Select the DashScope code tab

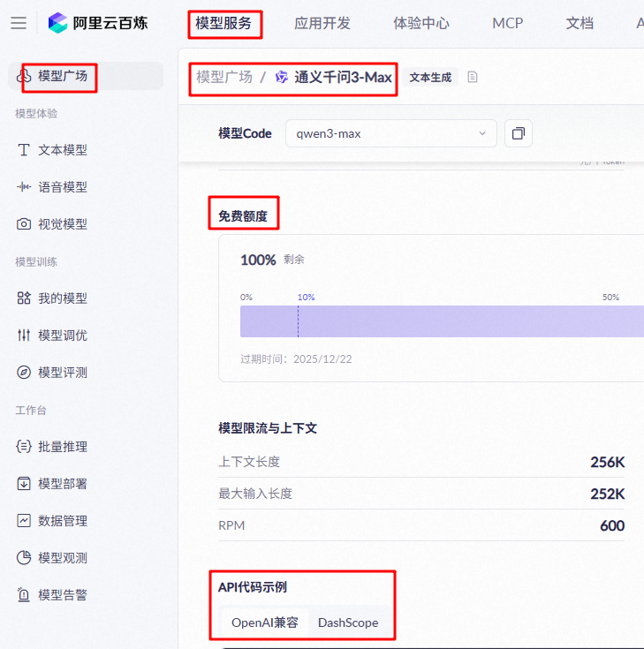[x=348, y=623]
